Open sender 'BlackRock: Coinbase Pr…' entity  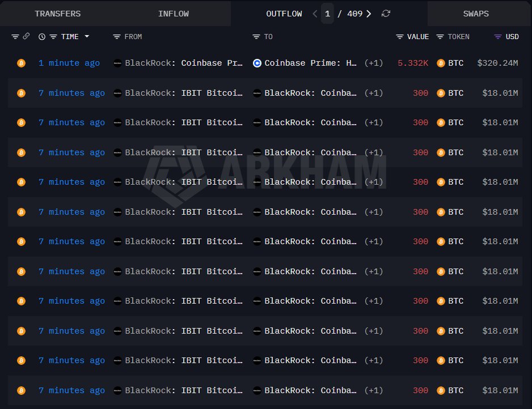[184, 63]
